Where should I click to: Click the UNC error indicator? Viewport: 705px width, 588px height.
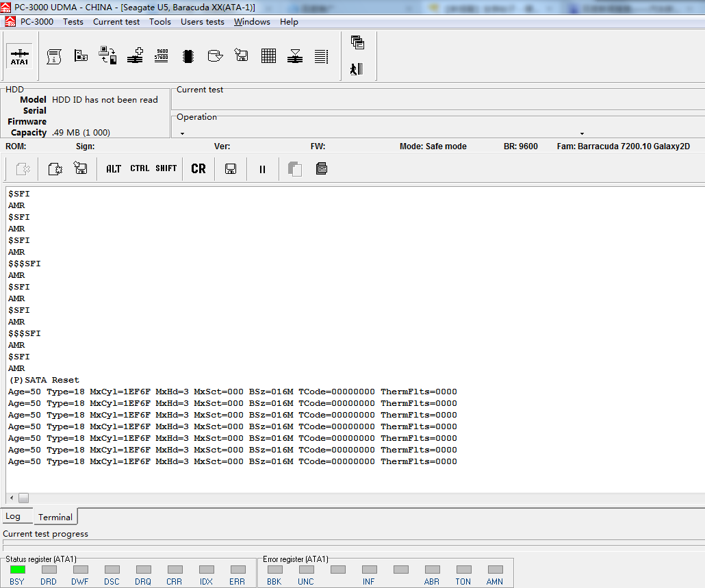click(306, 570)
